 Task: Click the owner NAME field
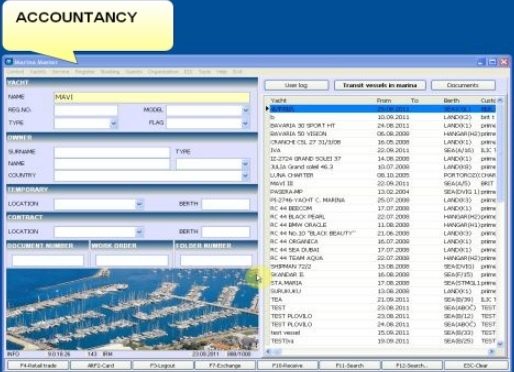[112, 164]
